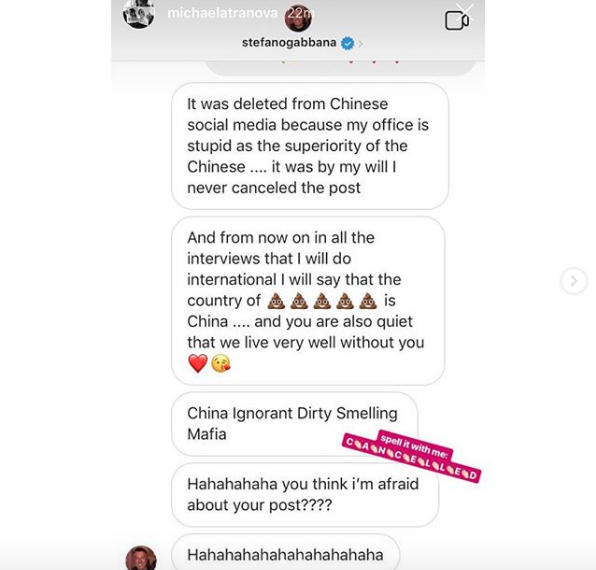596x570 pixels.
Task: Click the blue verified badge
Action: [x=347, y=43]
